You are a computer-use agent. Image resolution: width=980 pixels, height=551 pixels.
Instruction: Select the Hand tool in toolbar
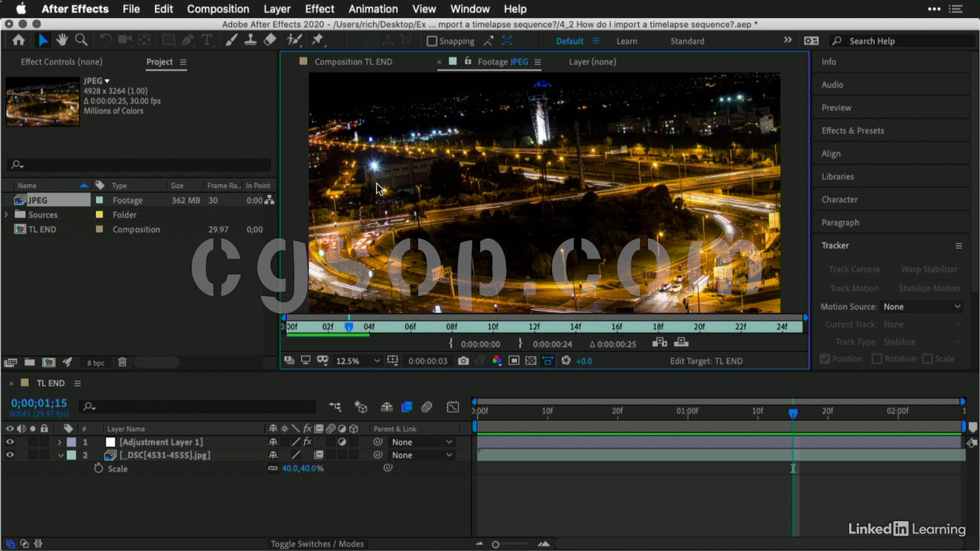click(x=62, y=41)
